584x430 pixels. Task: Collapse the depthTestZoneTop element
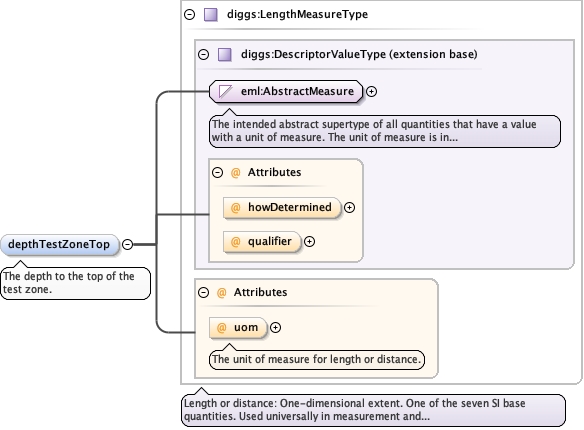tap(128, 244)
